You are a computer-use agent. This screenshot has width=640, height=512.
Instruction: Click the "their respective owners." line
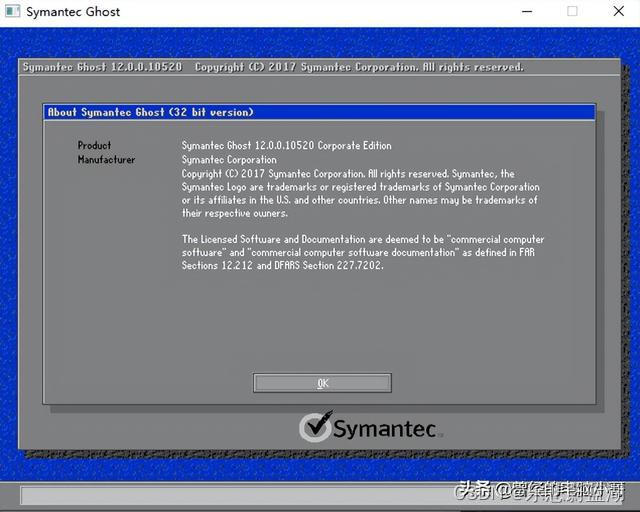coord(235,213)
